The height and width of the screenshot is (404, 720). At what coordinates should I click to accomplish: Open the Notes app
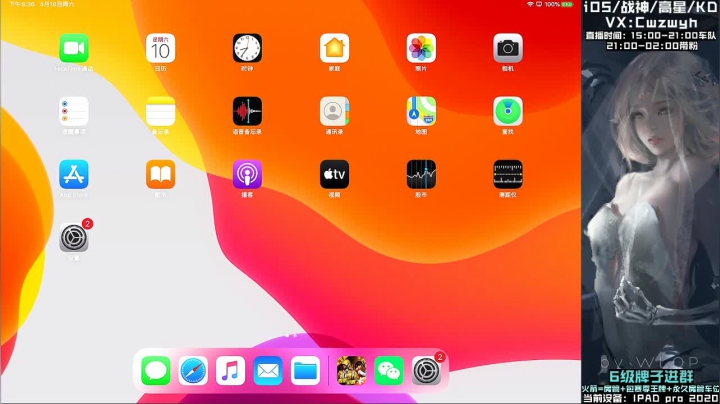click(x=160, y=111)
